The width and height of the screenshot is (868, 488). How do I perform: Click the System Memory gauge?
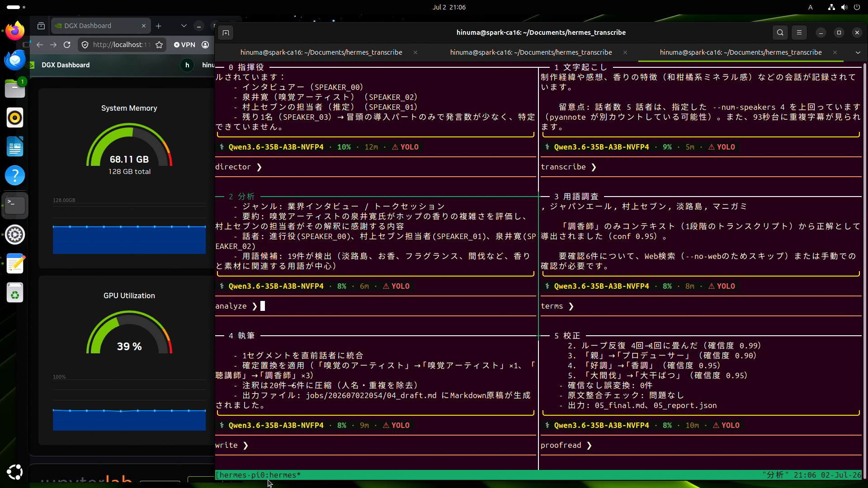(129, 145)
